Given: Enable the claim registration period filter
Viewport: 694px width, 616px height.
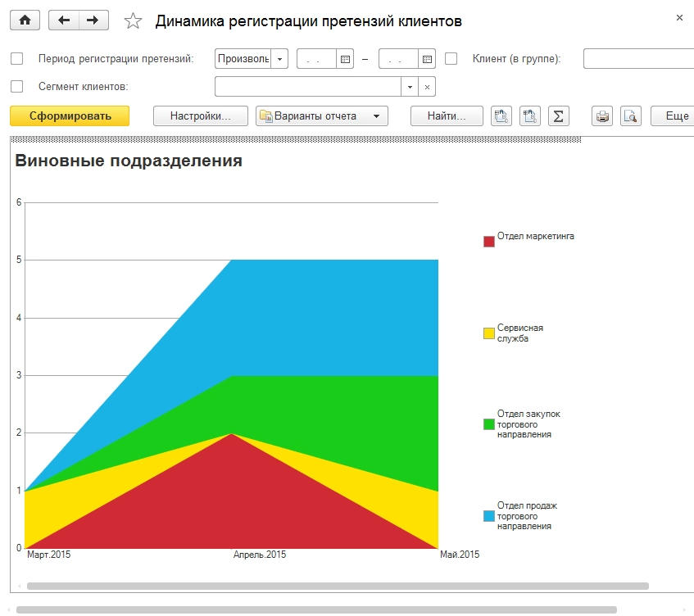Looking at the screenshot, I should click(17, 59).
